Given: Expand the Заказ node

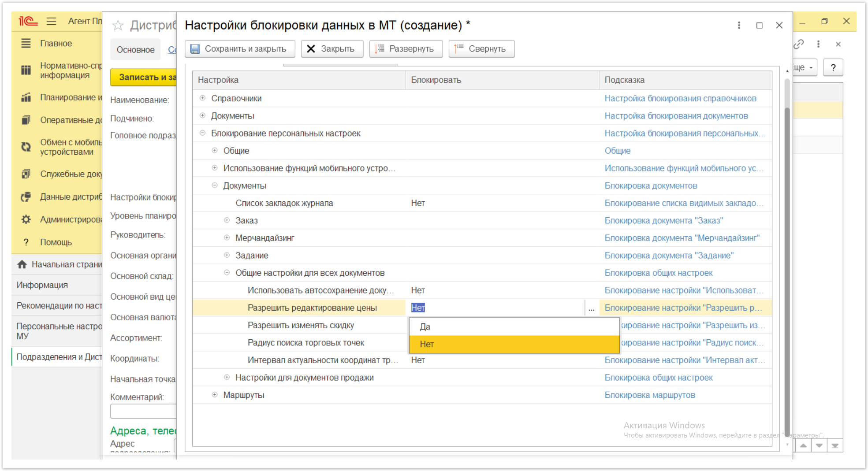Looking at the screenshot, I should coord(227,220).
